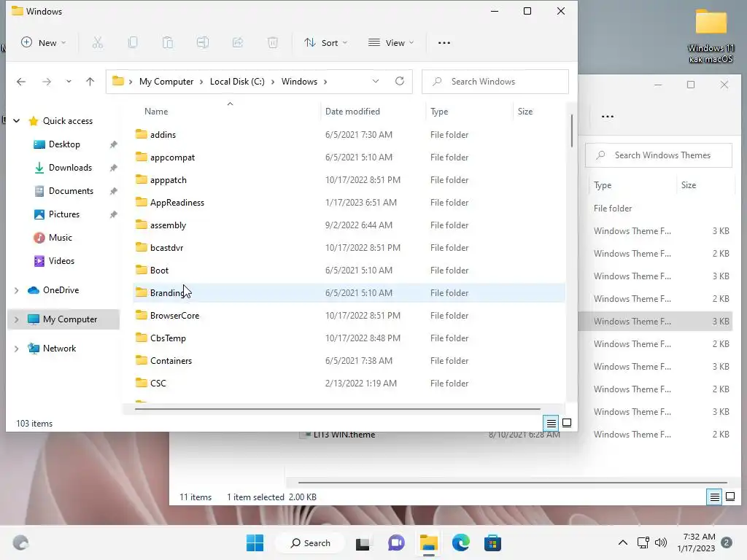The height and width of the screenshot is (560, 747).
Task: Click the vertical scrollbar in Windows window
Action: (x=571, y=131)
